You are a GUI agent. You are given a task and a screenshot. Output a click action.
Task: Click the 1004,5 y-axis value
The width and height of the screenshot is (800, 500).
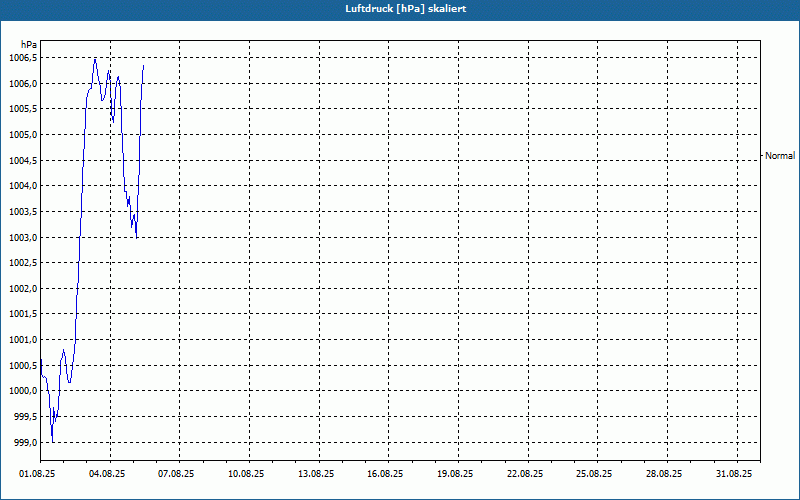click(23, 161)
